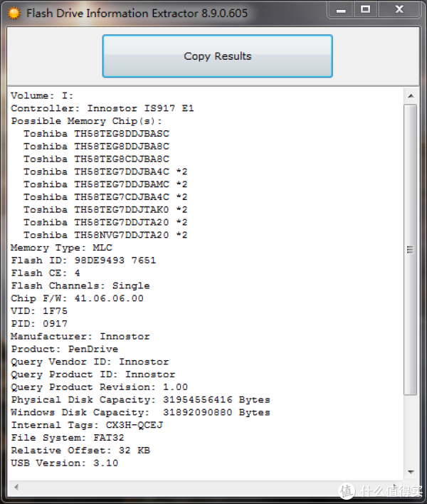This screenshot has height=504, width=427.
Task: Click the 'Query Product Revision: 1.00' line
Action: [100, 387]
